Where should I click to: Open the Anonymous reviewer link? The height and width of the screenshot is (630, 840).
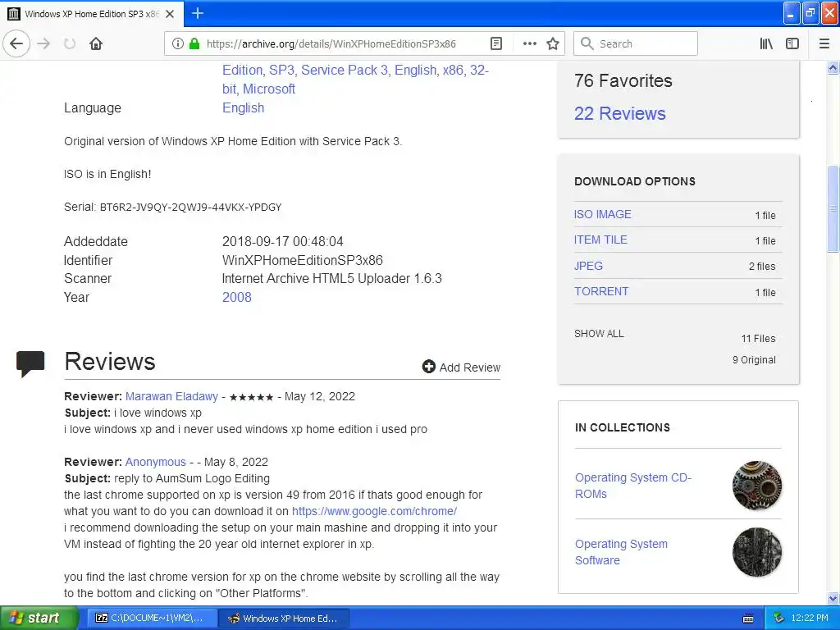(155, 462)
